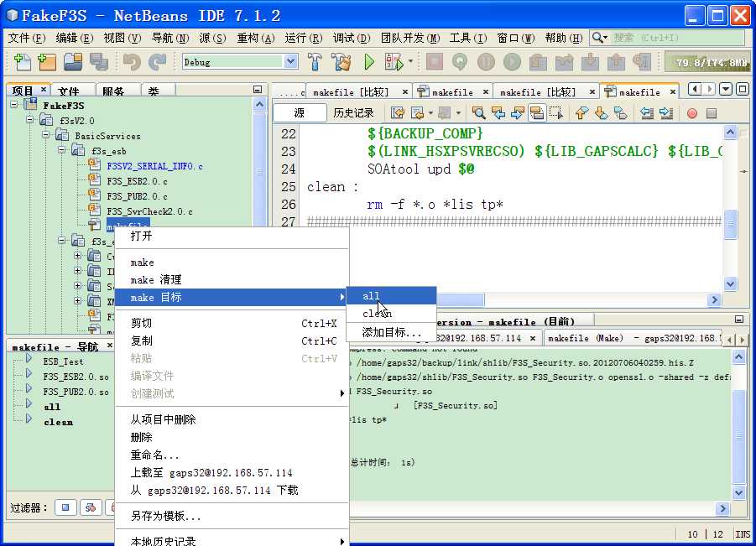This screenshot has width=756, height=546.
Task: Click the Find Next Occurrence icon
Action: [518, 113]
